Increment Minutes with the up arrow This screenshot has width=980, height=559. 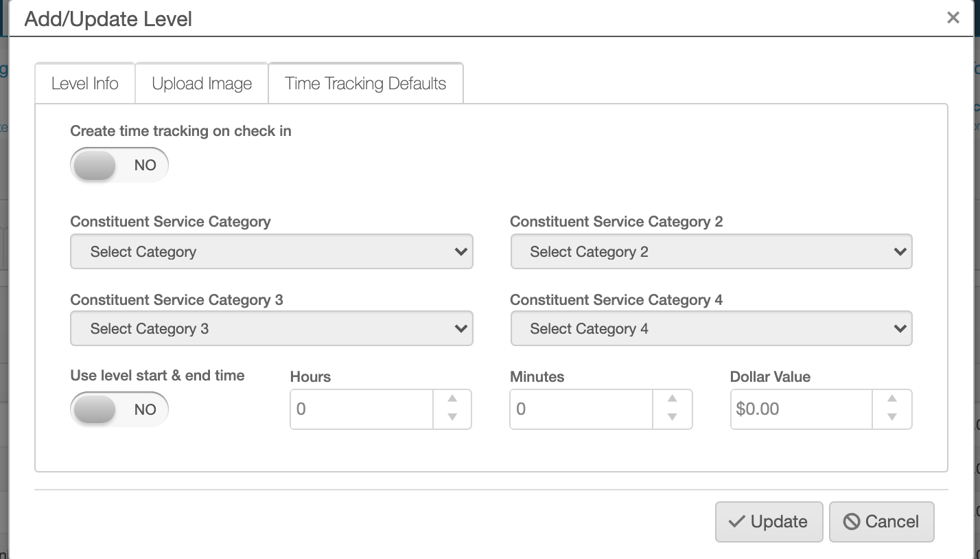673,399
